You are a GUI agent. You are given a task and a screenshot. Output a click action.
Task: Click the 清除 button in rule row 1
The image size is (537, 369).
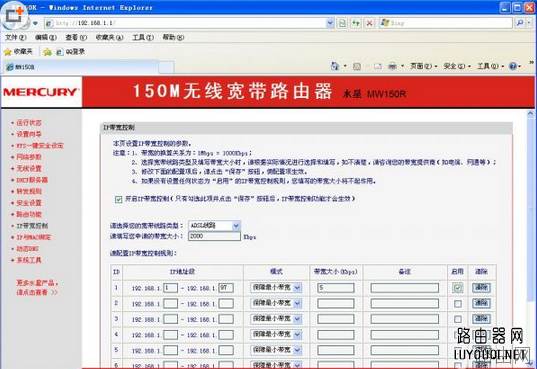tap(481, 287)
